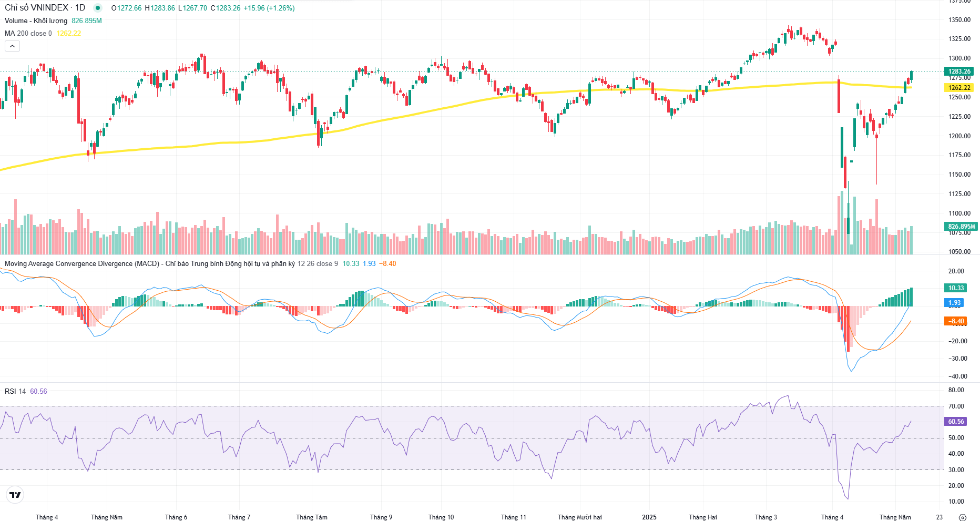This screenshot has height=521, width=980.
Task: Click the 1350.00 price scale label
Action: point(959,20)
